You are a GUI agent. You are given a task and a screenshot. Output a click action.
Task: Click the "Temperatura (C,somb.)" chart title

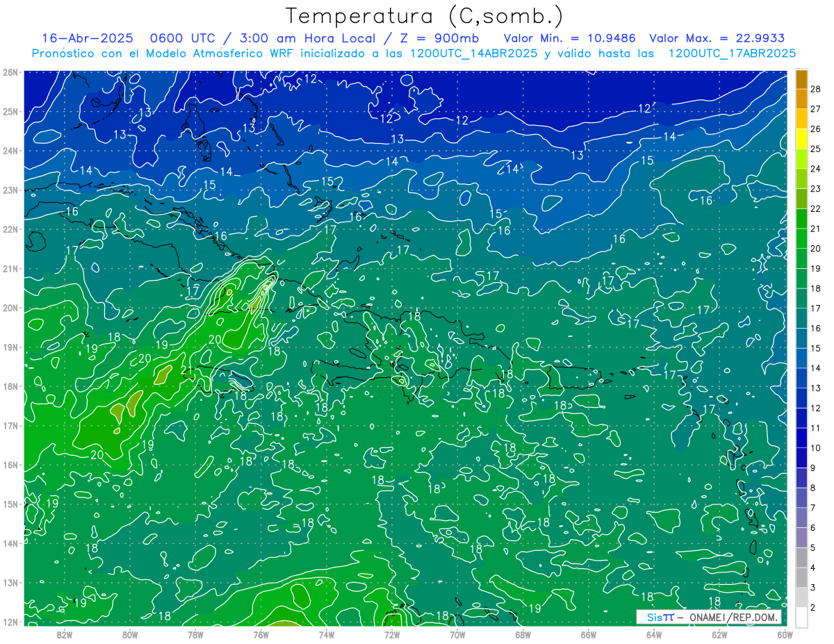pyautogui.click(x=425, y=17)
